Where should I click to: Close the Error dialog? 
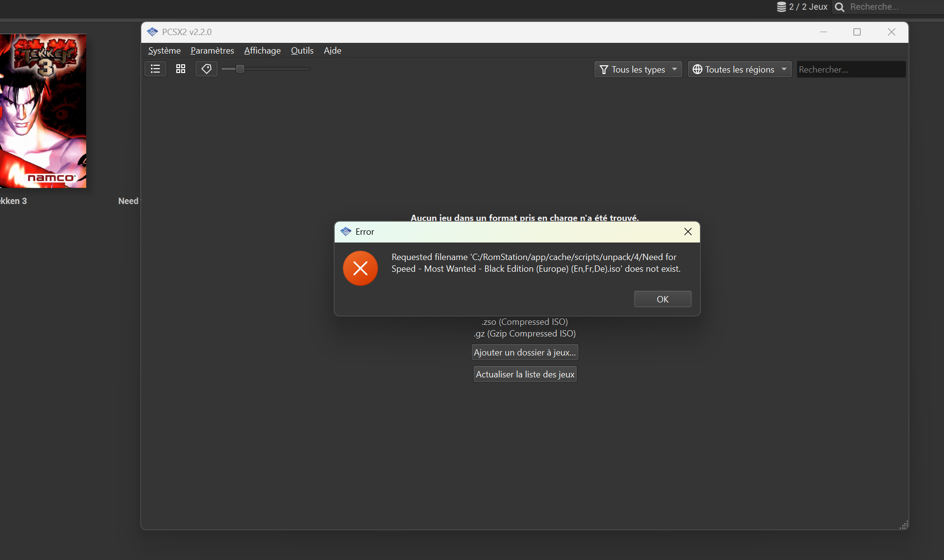click(x=688, y=232)
